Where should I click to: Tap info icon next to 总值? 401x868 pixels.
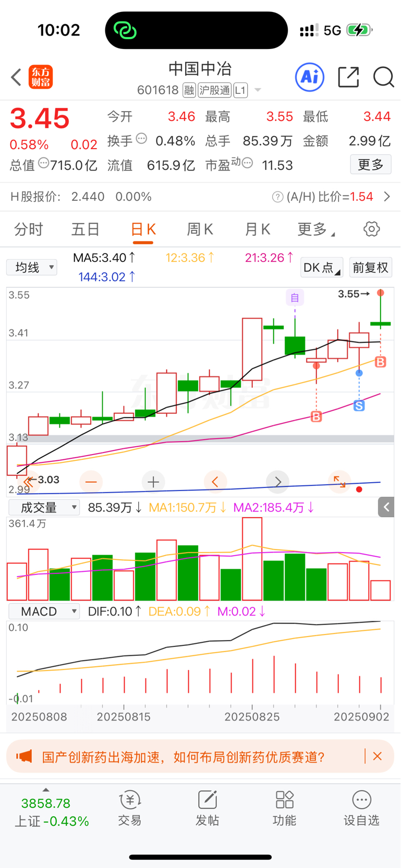tap(44, 163)
